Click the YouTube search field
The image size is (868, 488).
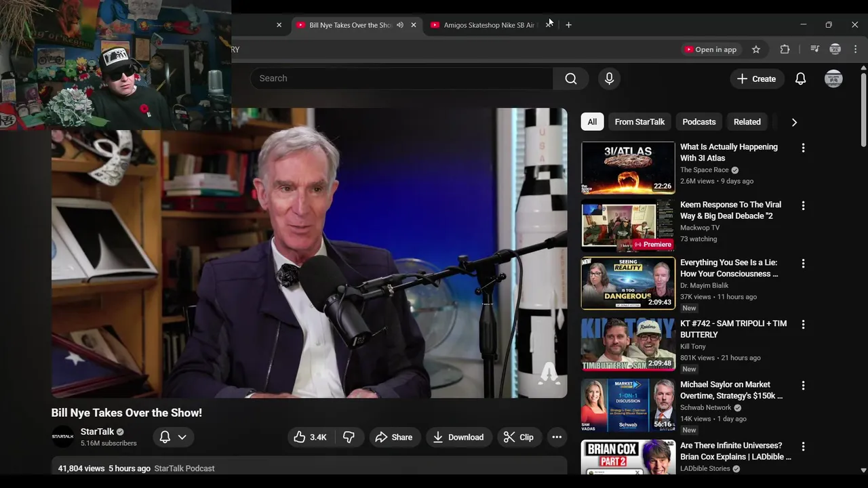click(401, 79)
